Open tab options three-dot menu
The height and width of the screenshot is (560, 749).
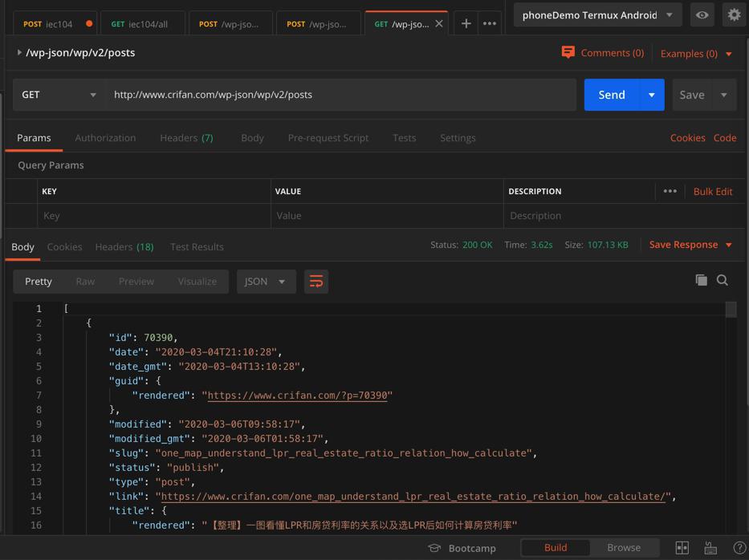pyautogui.click(x=490, y=23)
